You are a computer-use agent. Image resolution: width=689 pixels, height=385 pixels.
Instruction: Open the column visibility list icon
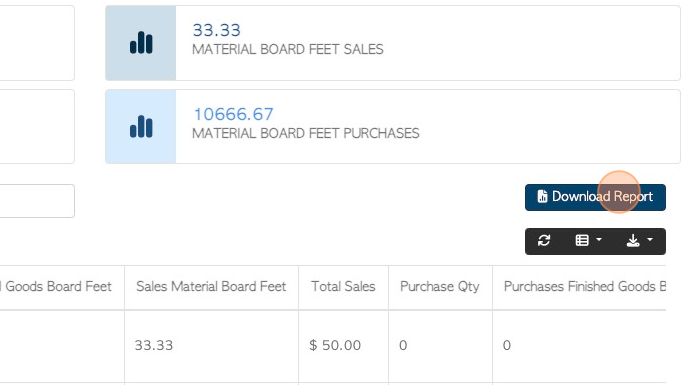click(x=582, y=240)
